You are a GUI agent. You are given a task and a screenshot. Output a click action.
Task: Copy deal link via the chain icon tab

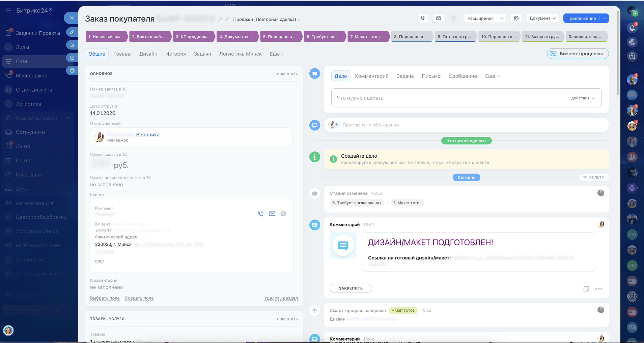click(x=72, y=32)
